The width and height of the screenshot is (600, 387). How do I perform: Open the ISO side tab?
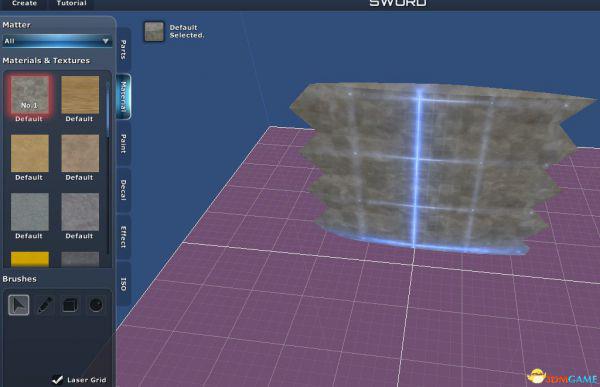[124, 284]
